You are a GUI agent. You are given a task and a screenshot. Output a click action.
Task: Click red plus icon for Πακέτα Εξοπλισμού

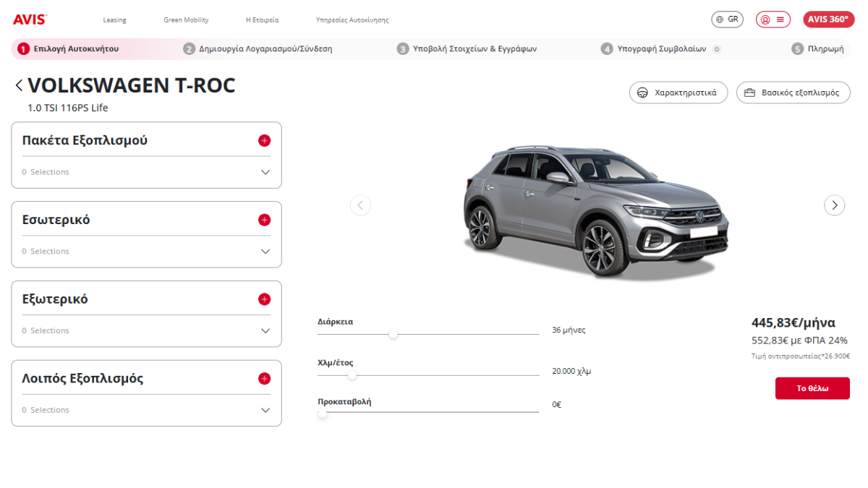tap(264, 140)
